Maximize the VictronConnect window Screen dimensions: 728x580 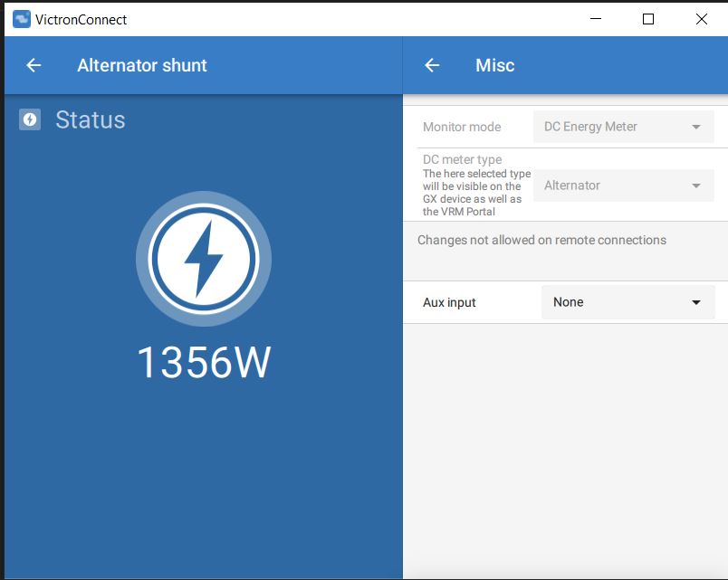click(648, 19)
